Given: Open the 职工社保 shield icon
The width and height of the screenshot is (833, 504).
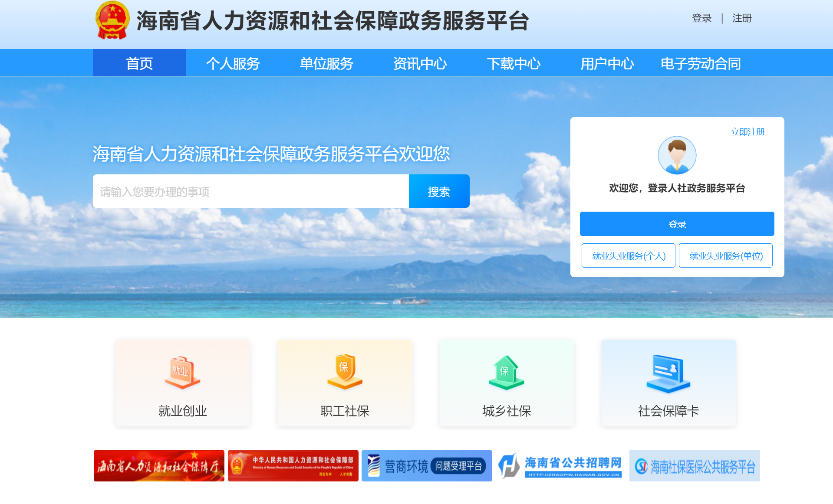Looking at the screenshot, I should click(345, 372).
